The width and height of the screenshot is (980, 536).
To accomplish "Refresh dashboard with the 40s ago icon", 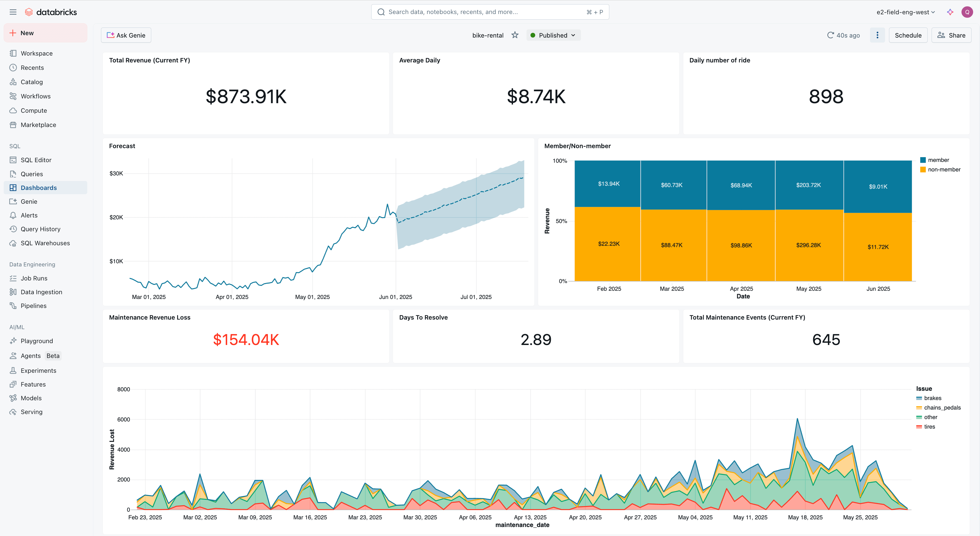I will pos(831,35).
